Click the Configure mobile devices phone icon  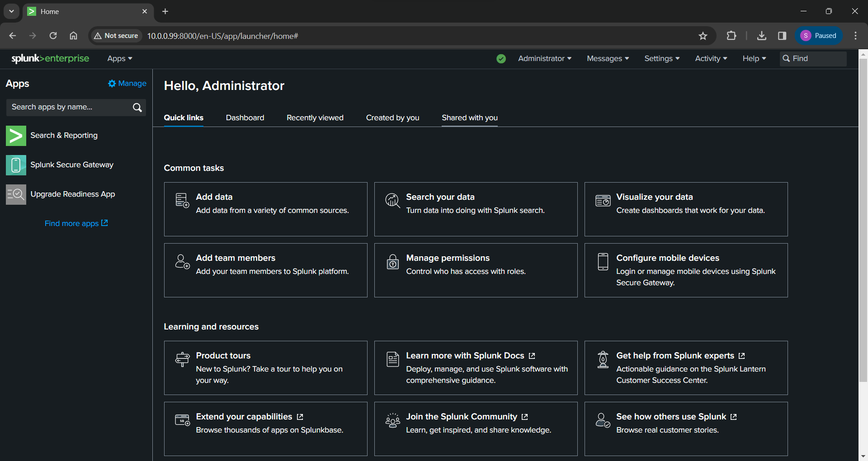pos(603,261)
